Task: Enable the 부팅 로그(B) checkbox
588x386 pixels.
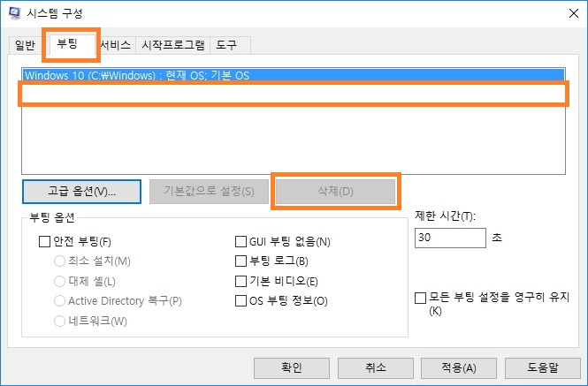Action: [241, 261]
